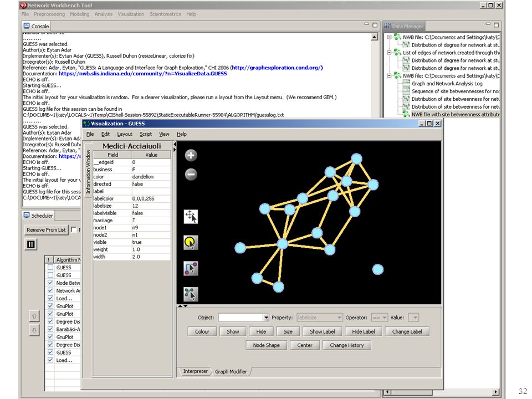Open the Object dropdown in Graph Modifier
The image size is (532, 399).
click(x=266, y=317)
